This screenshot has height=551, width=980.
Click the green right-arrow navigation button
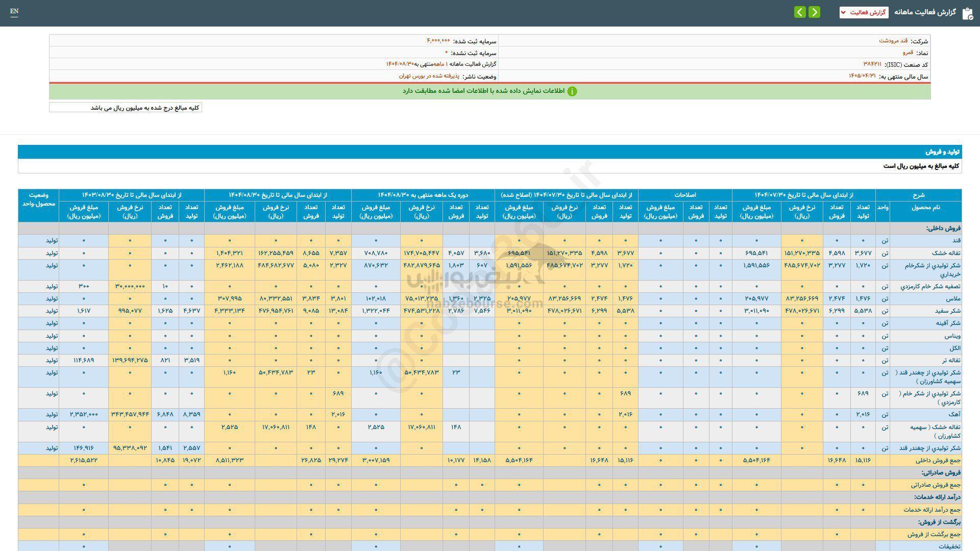pyautogui.click(x=814, y=12)
